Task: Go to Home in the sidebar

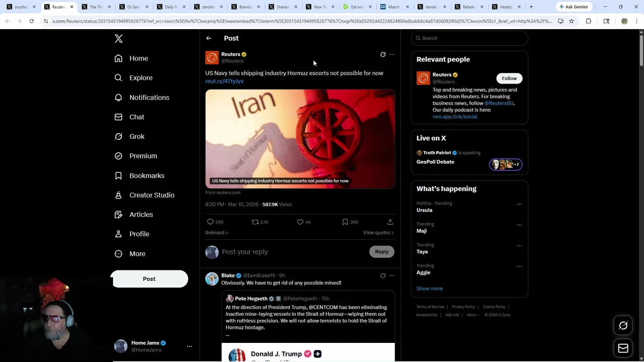Action: point(131,58)
